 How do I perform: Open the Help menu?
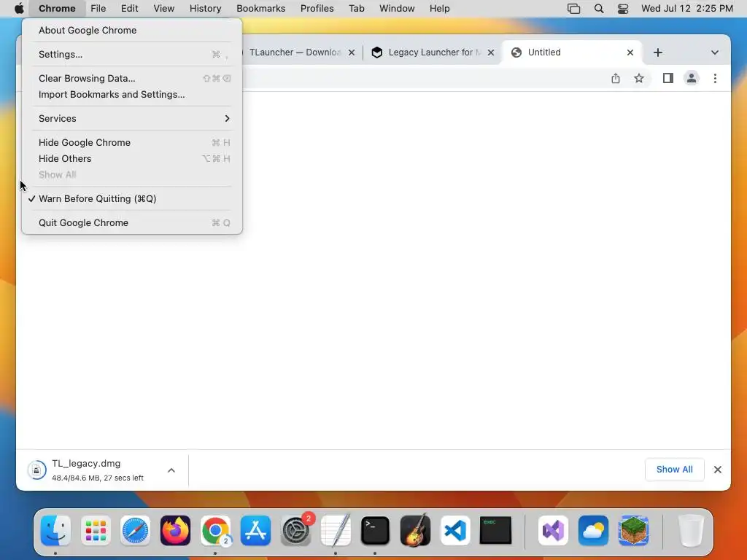coord(439,9)
